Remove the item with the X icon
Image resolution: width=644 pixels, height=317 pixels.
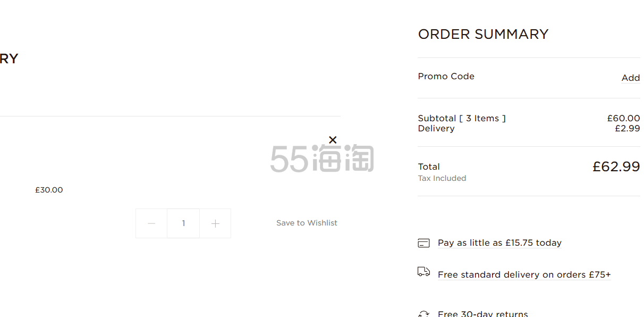click(x=333, y=140)
